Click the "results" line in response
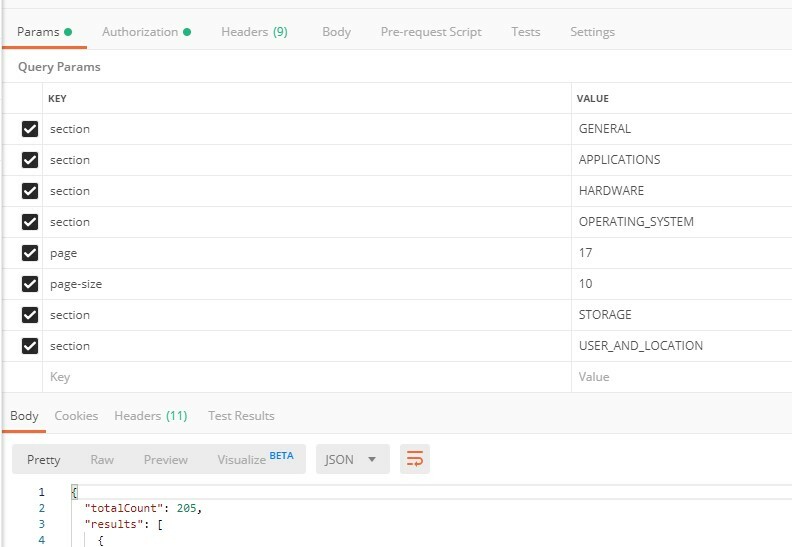Viewport: 792px width, 547px height. click(x=124, y=524)
